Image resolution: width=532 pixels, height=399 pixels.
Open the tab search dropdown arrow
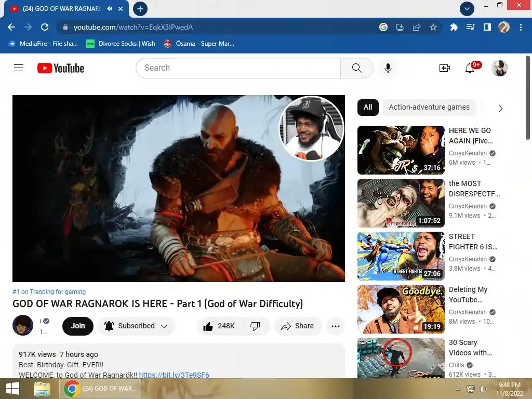tap(467, 9)
